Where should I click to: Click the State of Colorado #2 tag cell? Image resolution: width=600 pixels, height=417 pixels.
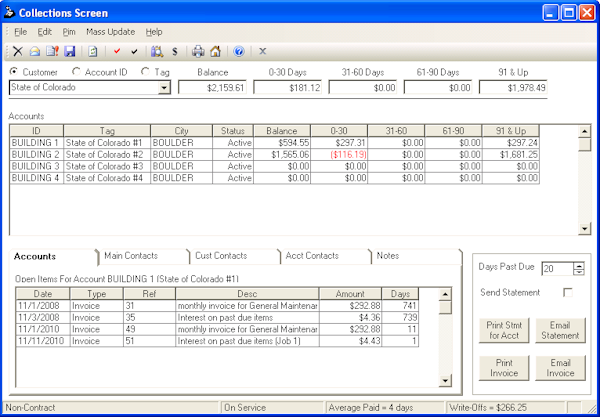pos(107,155)
